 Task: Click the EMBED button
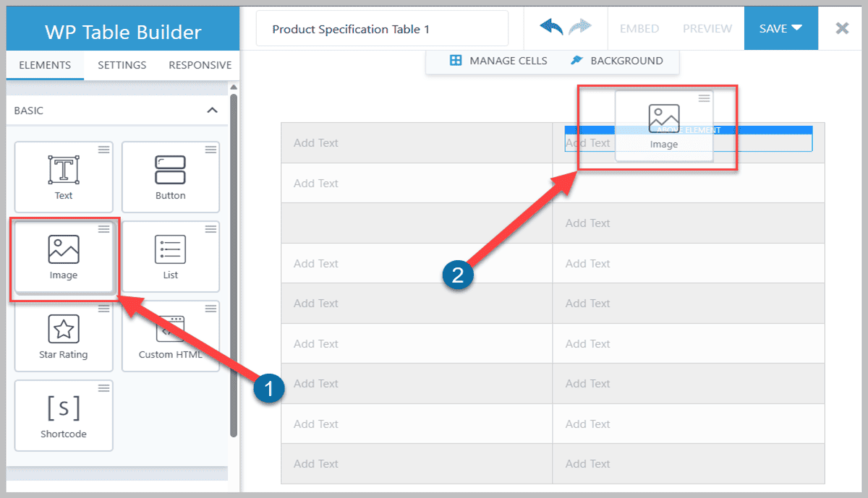point(639,28)
